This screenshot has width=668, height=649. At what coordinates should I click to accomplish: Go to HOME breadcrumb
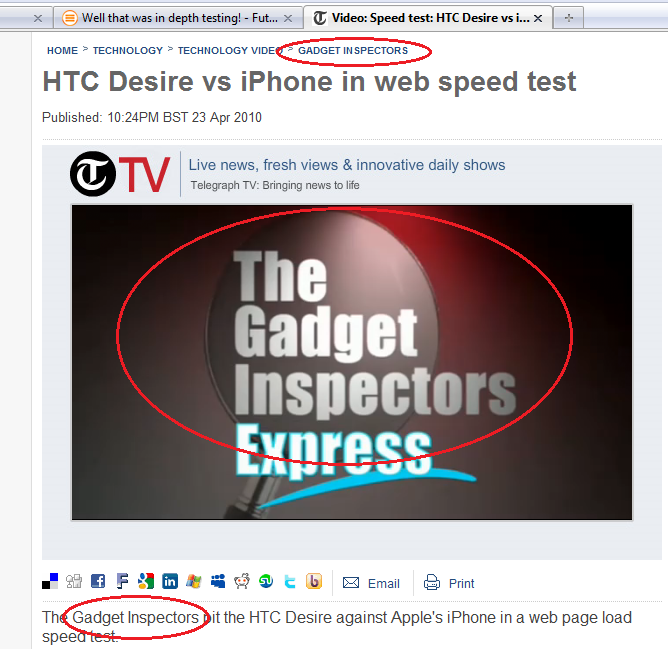pyautogui.click(x=62, y=51)
